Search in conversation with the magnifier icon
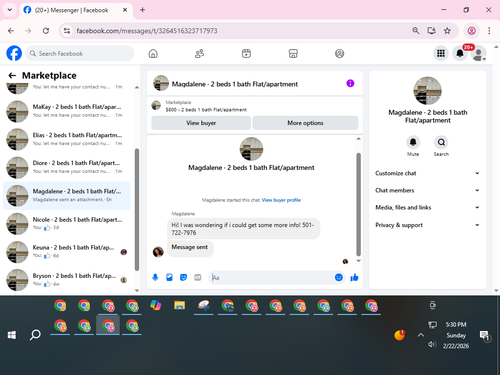Viewport: 500px width, 375px height. point(441,142)
